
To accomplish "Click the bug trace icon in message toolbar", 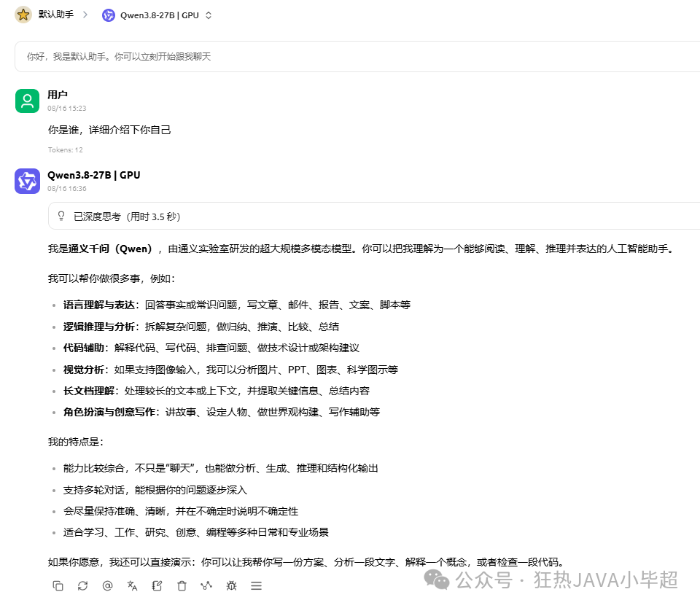I will 231,585.
